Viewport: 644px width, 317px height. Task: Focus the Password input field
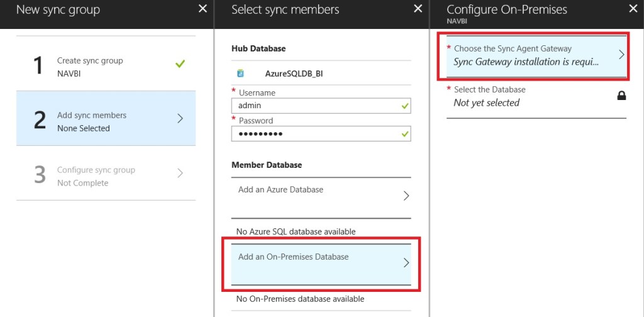[x=321, y=133]
